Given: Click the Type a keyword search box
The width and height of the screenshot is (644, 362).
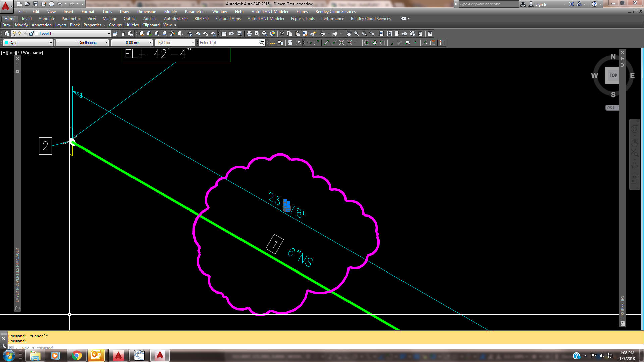Looking at the screenshot, I should (x=488, y=4).
